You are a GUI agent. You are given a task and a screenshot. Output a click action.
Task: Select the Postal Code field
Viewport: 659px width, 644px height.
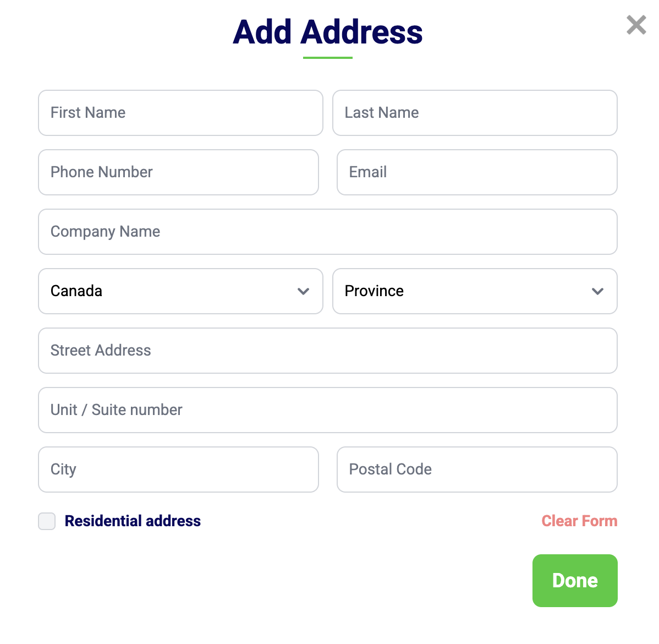click(x=477, y=470)
